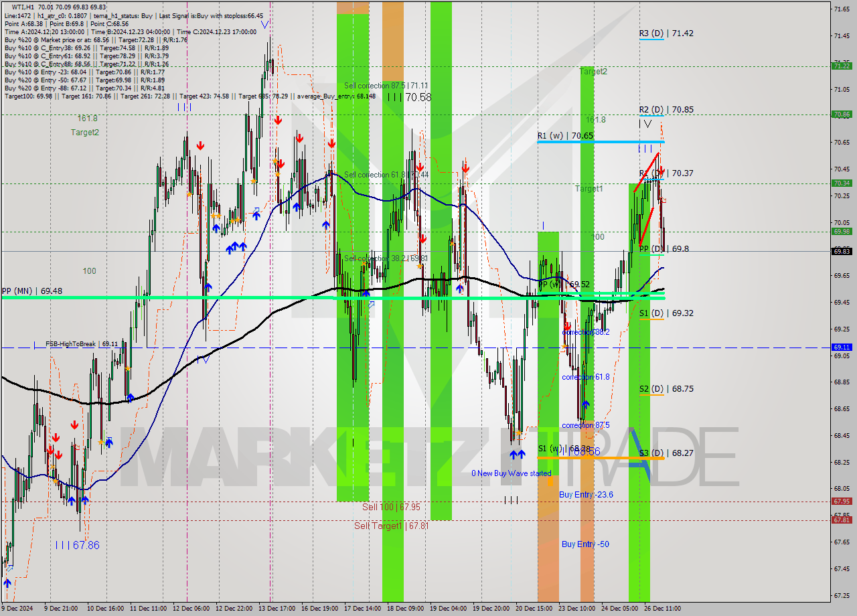Click the 9 Dec 2024 time axis label

coord(18,609)
